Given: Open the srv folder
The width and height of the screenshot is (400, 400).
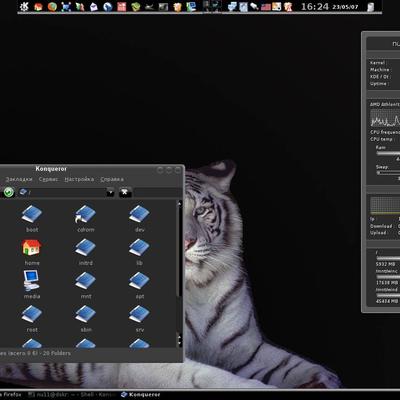Looking at the screenshot, I should [x=139, y=319].
